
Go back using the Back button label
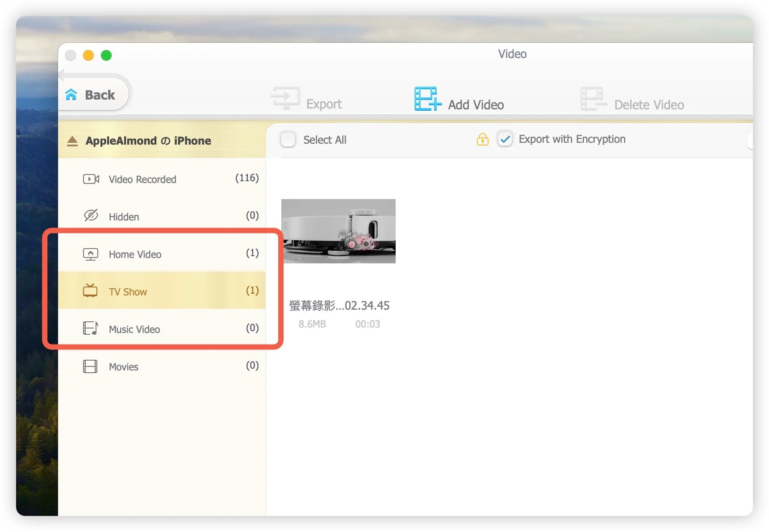(100, 95)
